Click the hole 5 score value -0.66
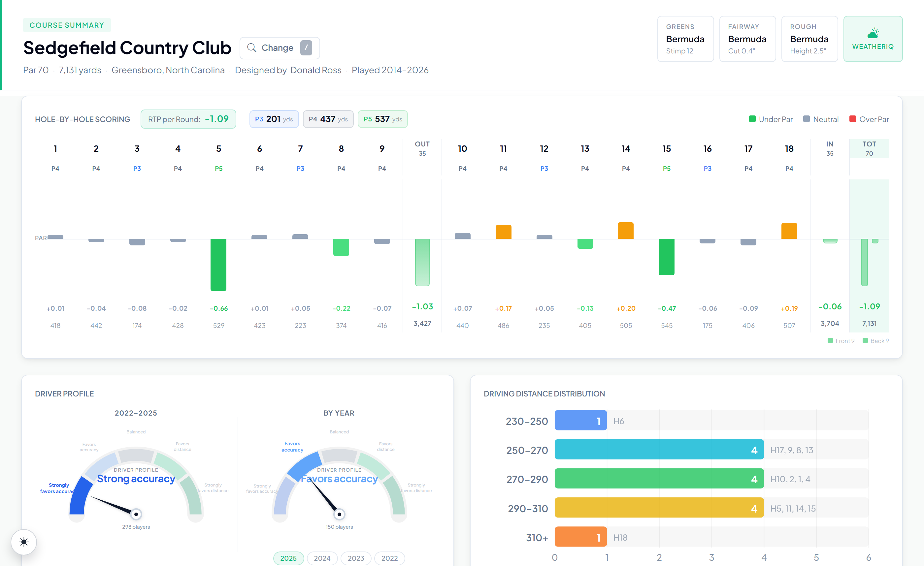 click(x=218, y=308)
